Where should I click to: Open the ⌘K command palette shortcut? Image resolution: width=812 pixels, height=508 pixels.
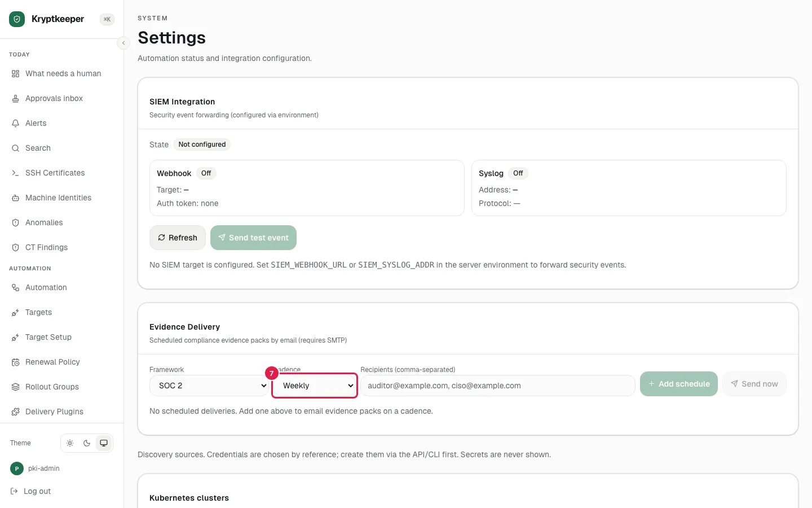107,19
